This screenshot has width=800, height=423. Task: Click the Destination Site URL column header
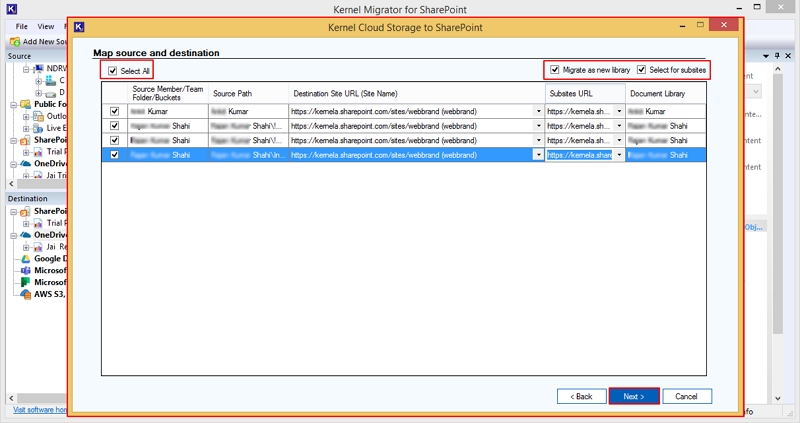[417, 93]
